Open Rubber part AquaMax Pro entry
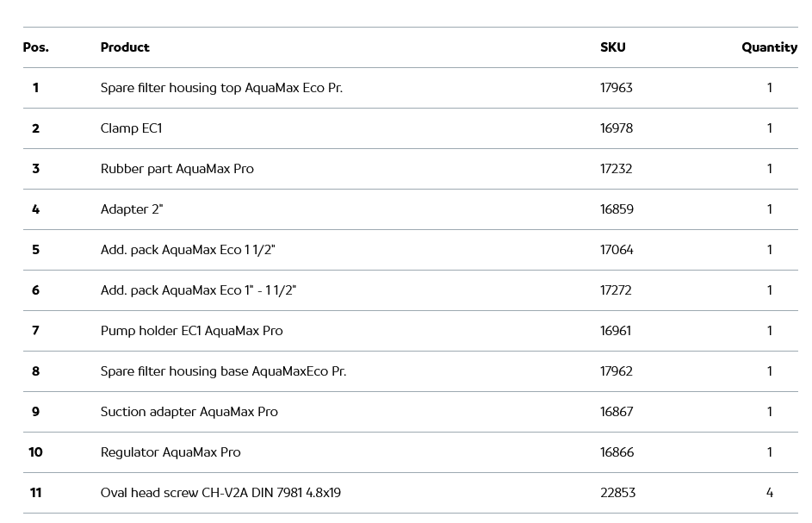The width and height of the screenshot is (812, 523). [x=177, y=169]
